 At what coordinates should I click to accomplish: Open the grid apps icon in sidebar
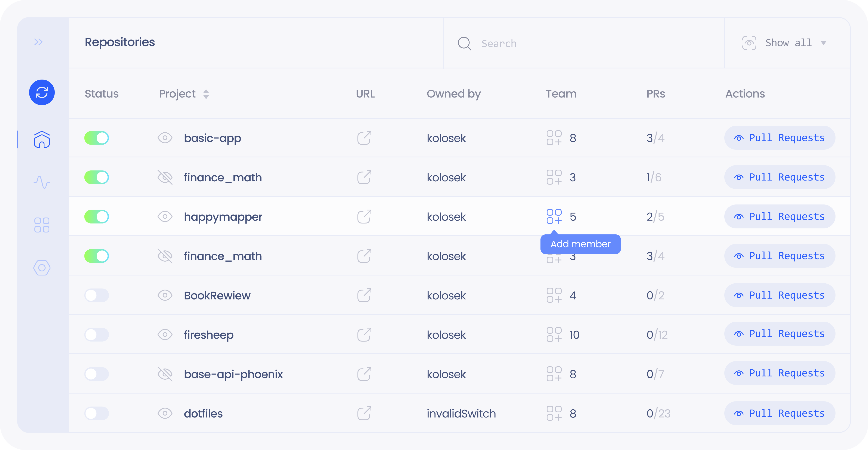(42, 225)
